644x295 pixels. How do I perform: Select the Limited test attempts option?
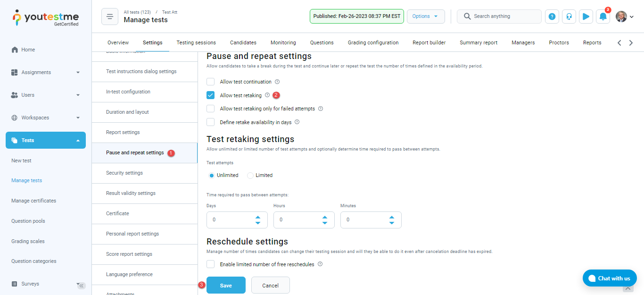pos(251,176)
